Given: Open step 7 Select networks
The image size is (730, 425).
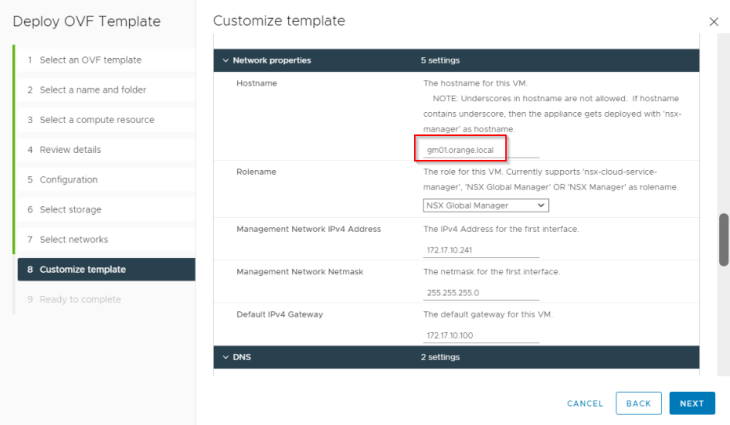Looking at the screenshot, I should point(106,239).
